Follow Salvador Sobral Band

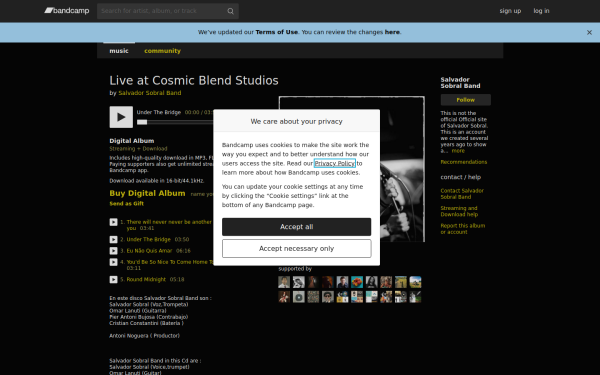coord(466,100)
